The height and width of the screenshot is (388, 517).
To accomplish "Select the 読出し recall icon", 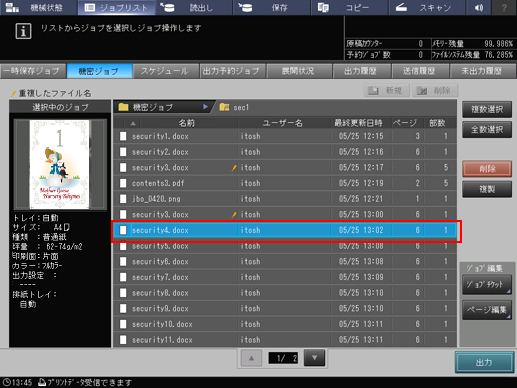I will tap(167, 7).
